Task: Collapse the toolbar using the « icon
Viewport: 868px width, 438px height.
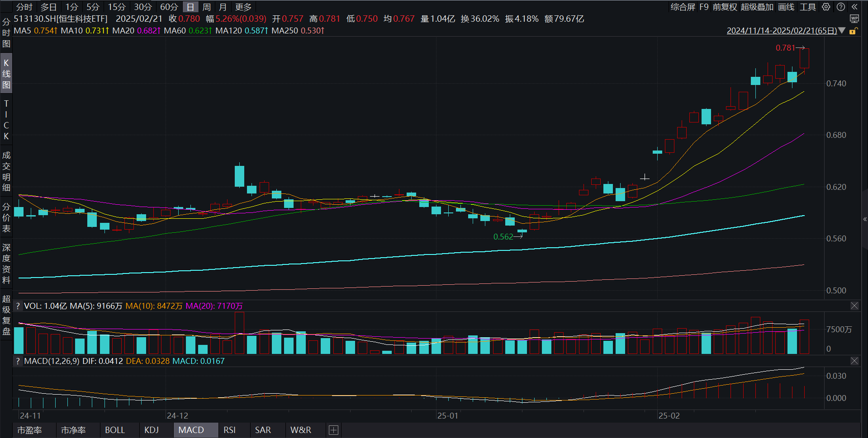Action: point(854,7)
